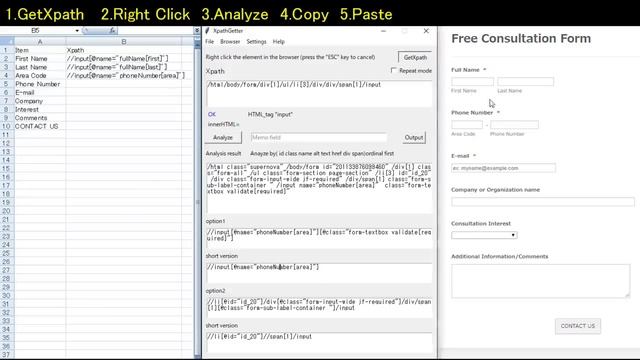Viewport: 640px width, 360px height.
Task: Click the Company or Organization name field
Action: (x=543, y=202)
